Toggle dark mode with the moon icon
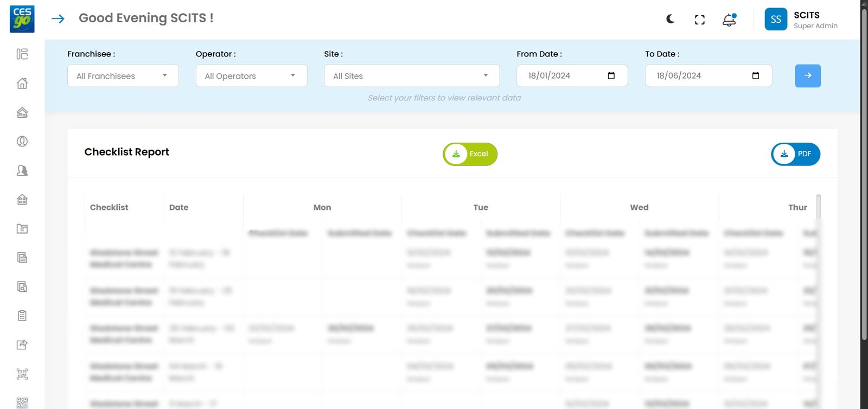The height and width of the screenshot is (409, 868). click(x=671, y=20)
